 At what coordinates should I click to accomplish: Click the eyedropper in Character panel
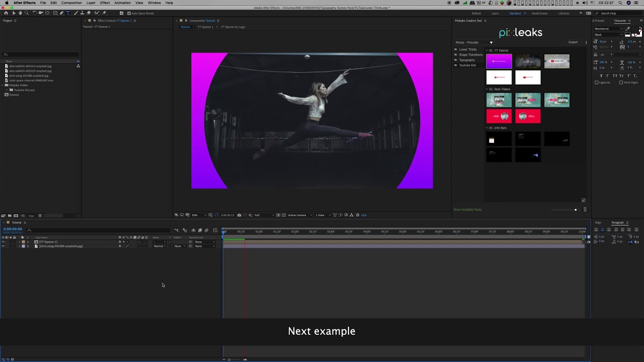tap(628, 29)
